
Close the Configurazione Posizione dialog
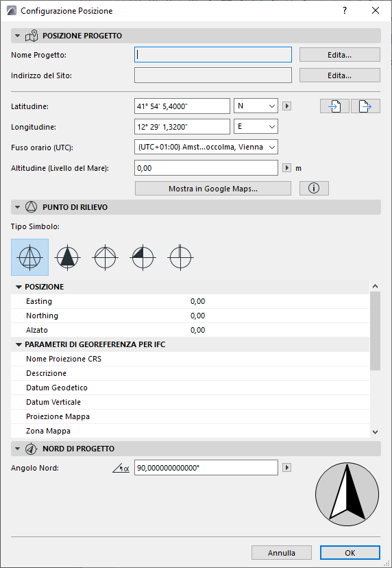pos(376,10)
